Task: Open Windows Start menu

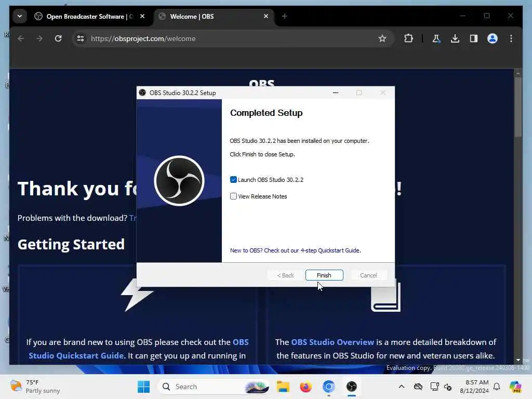Action: click(x=143, y=387)
